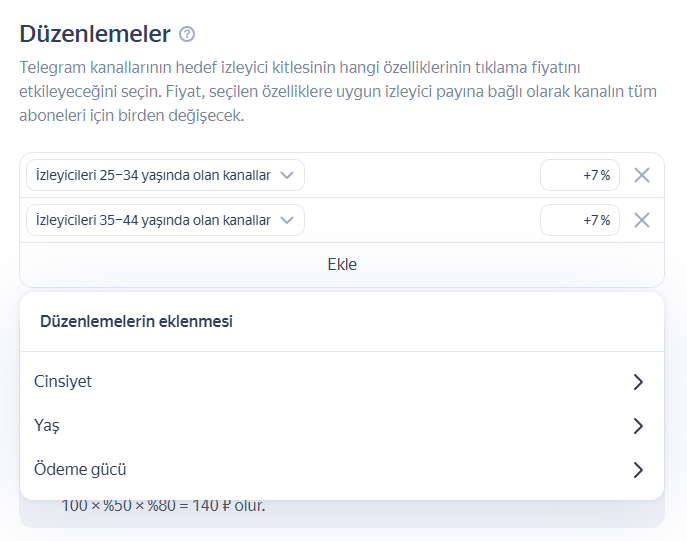Click the arrow beside Ödeme gücü
Screen dimensions: 687x541
(638, 470)
